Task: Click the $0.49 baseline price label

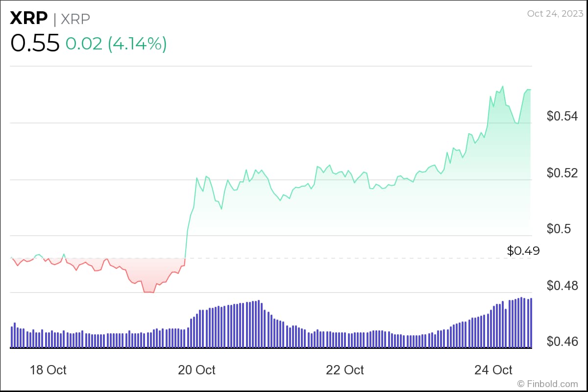Action: [523, 251]
